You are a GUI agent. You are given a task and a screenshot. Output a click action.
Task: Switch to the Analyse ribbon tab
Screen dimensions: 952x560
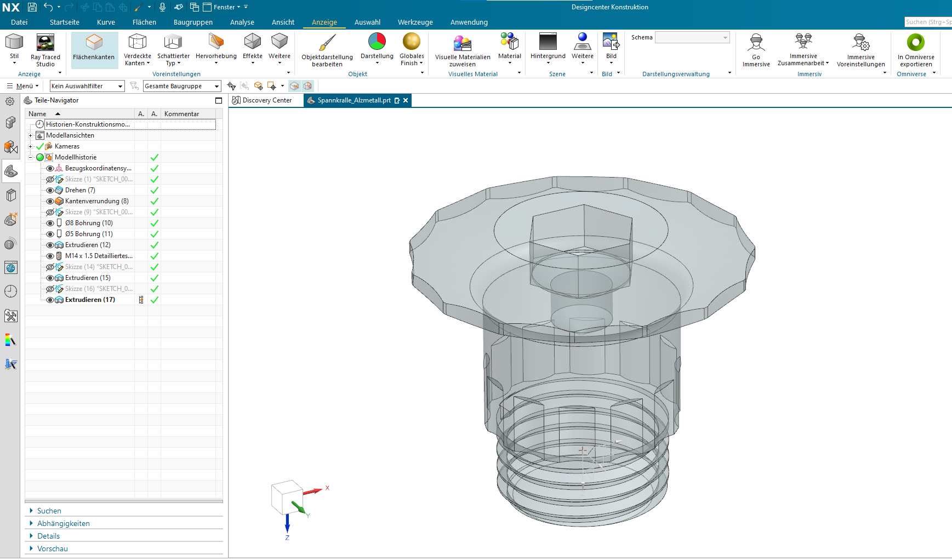click(242, 22)
